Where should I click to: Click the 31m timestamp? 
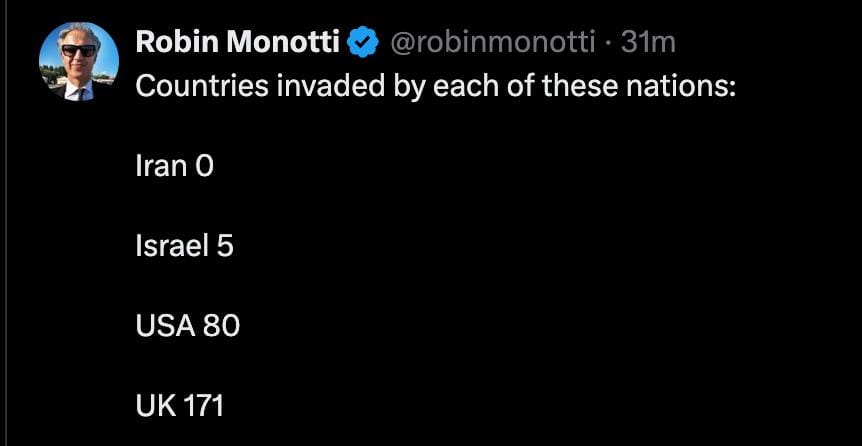648,42
